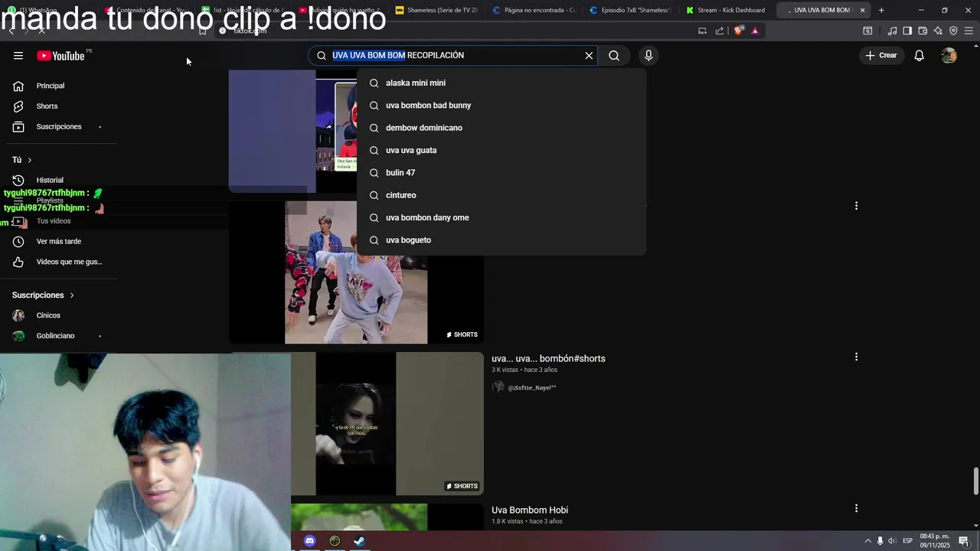
Task: Open the Windows notification center
Action: 964,541
